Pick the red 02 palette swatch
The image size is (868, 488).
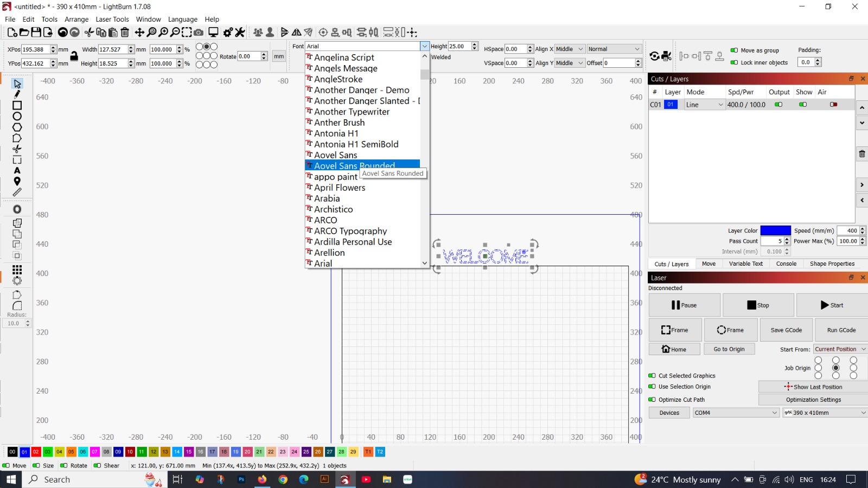point(36,452)
